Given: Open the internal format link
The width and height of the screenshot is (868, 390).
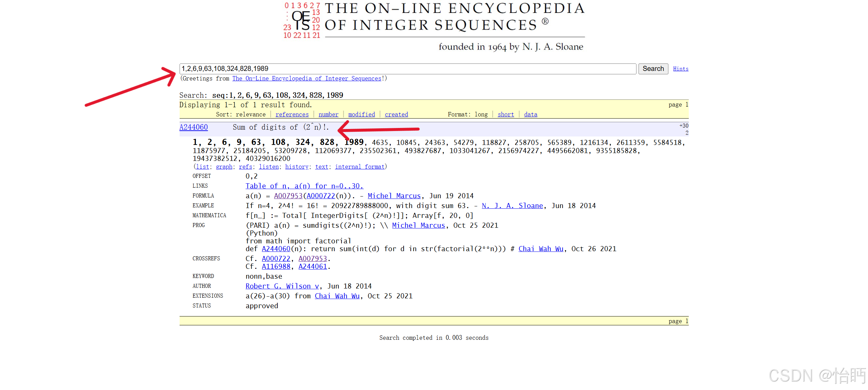Looking at the screenshot, I should [359, 167].
